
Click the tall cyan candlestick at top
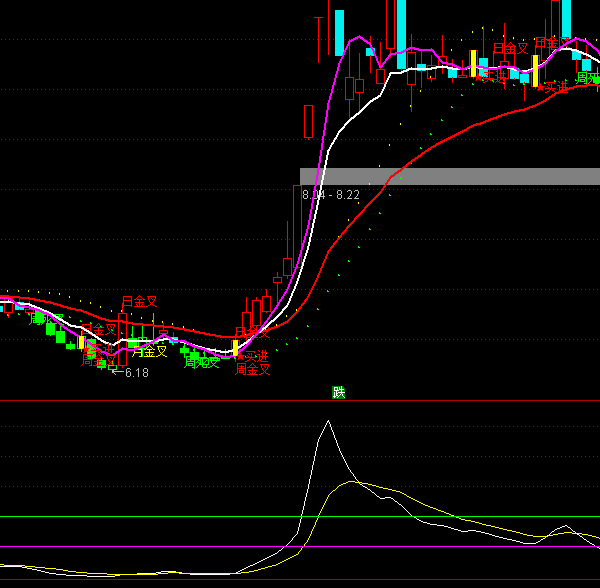340,32
